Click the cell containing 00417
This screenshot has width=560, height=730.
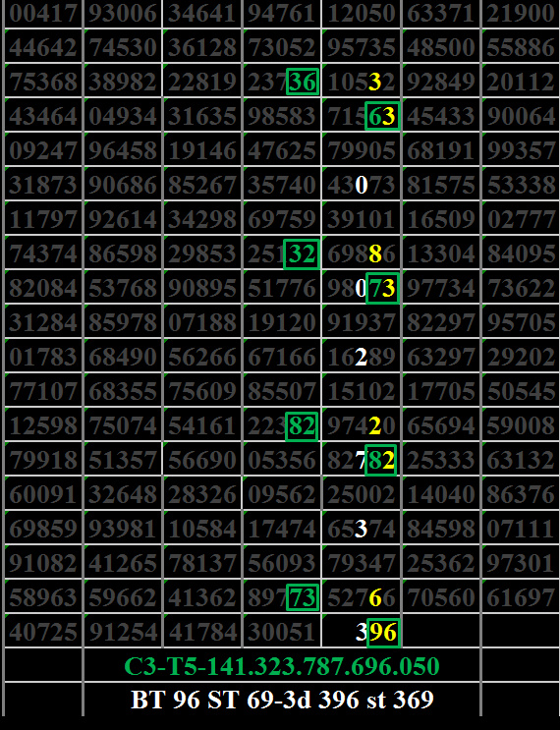(43, 13)
